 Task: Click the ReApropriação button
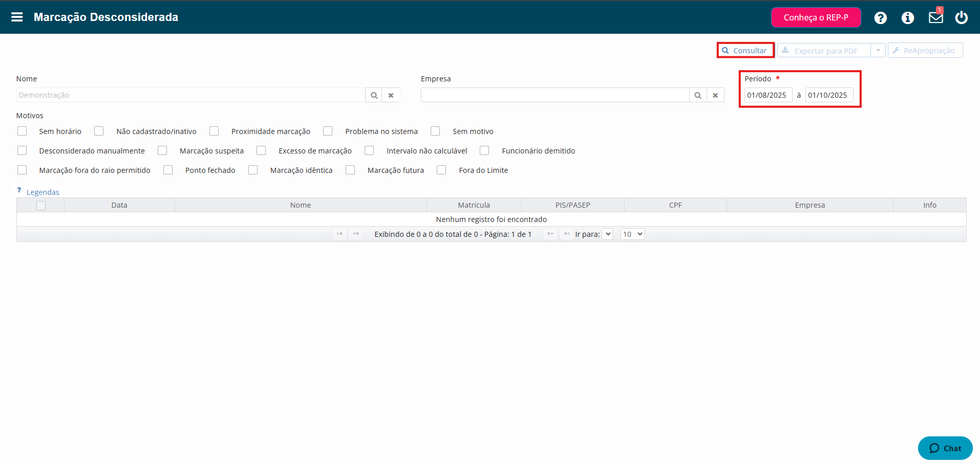tap(925, 50)
